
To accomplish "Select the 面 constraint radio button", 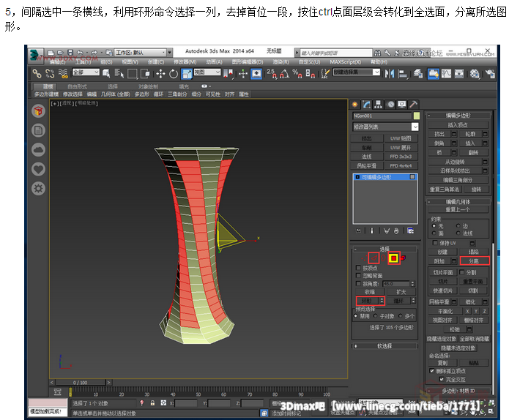I will coord(434,233).
